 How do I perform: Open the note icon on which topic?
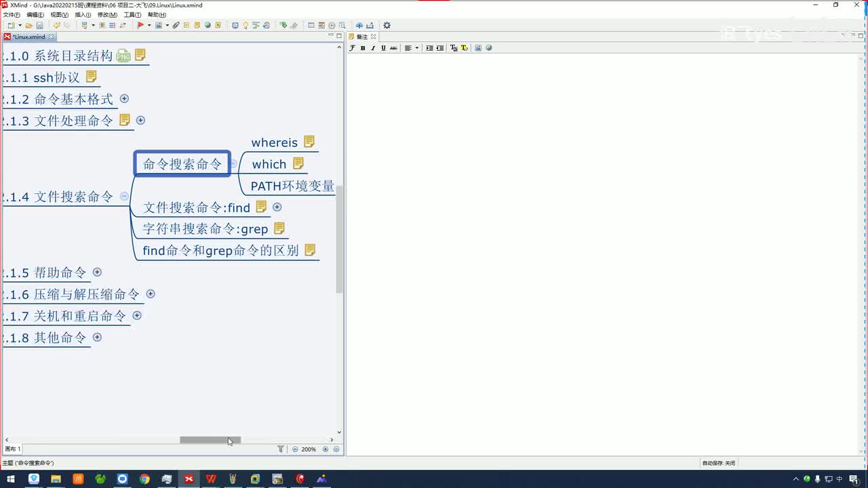click(x=298, y=163)
